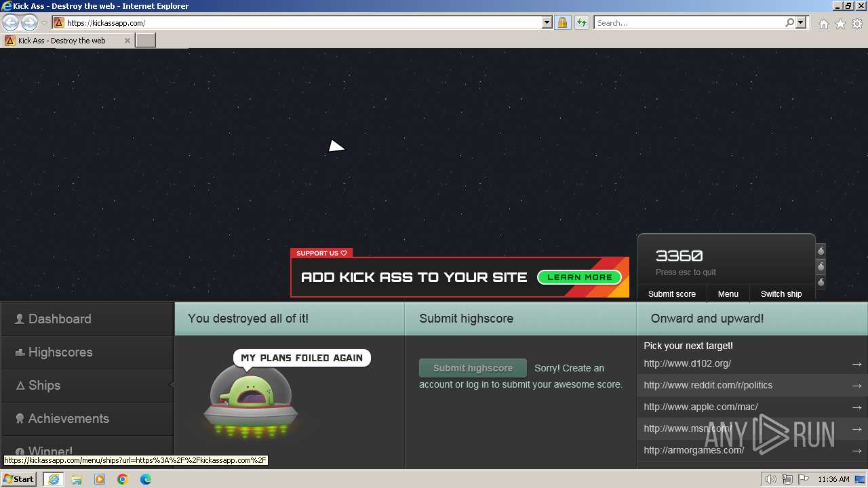Click the arrow next to armorgames.com

pos(857,451)
